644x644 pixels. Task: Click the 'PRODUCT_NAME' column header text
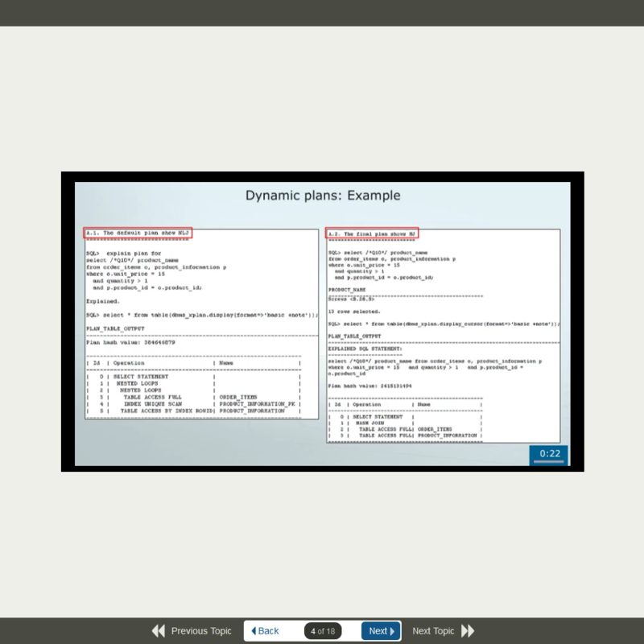point(347,290)
